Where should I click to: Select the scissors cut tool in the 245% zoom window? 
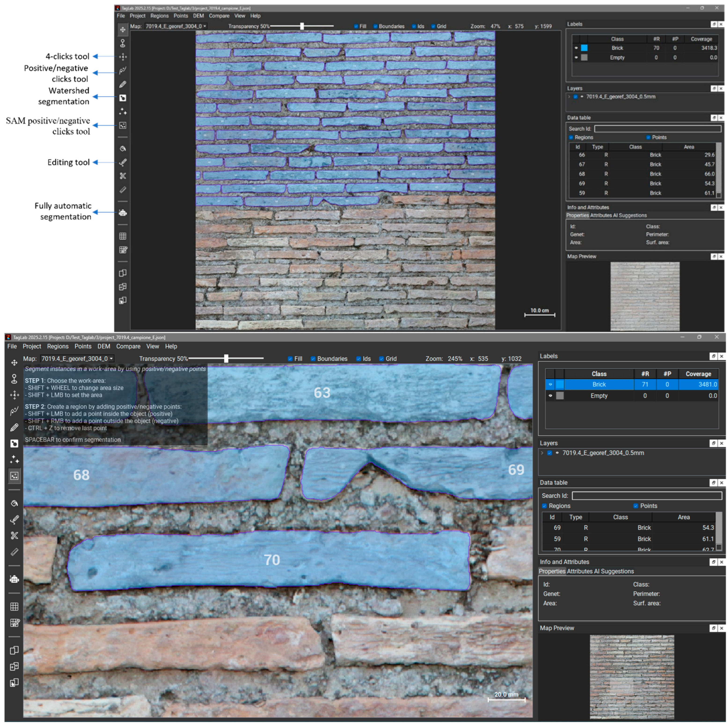click(14, 535)
